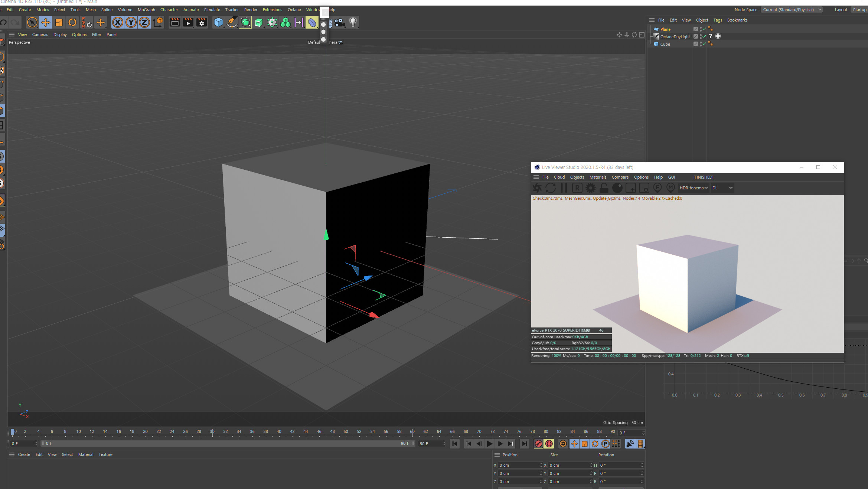Click the Compare button in Live Viewer
The width and height of the screenshot is (868, 489).
620,177
